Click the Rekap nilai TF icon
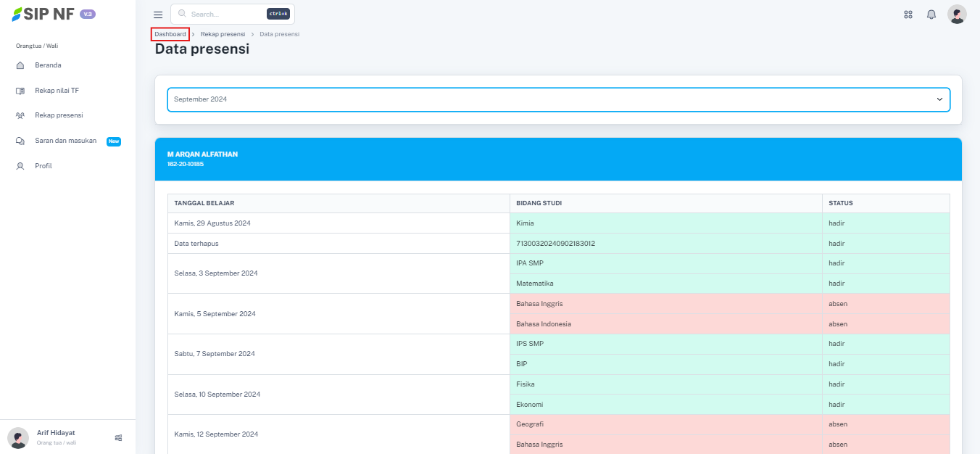The image size is (980, 454). [x=20, y=91]
